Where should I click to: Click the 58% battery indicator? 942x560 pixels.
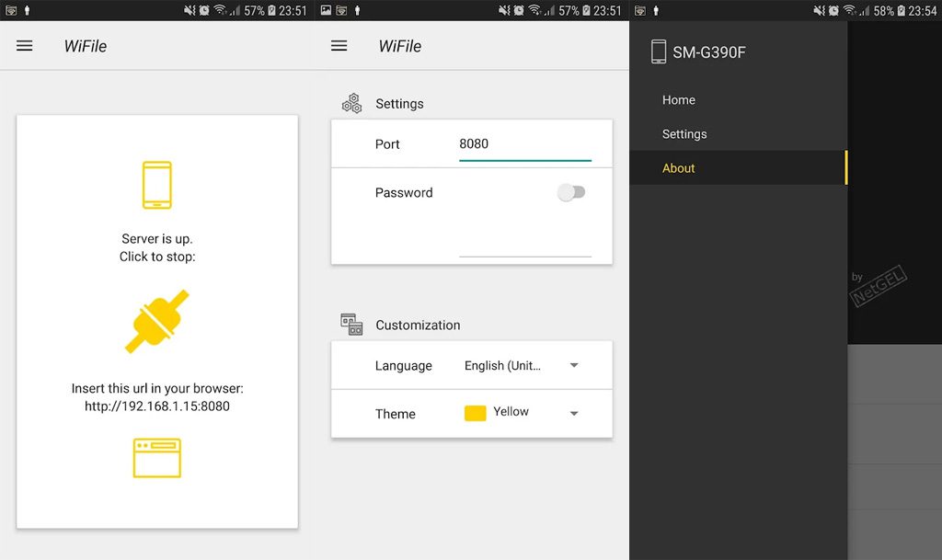[x=883, y=11]
